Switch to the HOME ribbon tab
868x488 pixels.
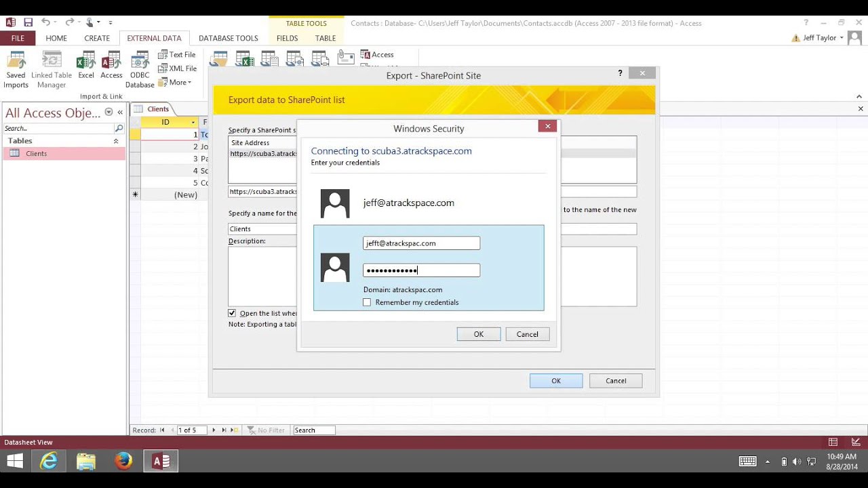point(56,39)
